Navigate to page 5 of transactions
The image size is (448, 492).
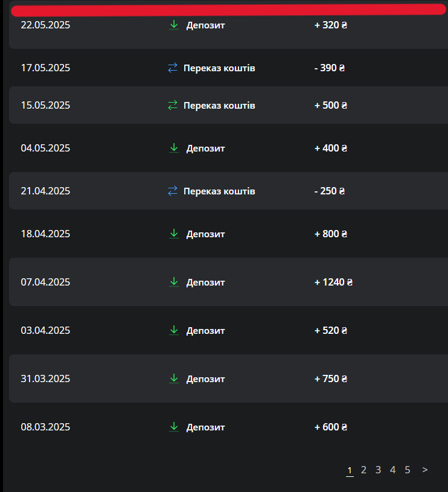click(408, 470)
